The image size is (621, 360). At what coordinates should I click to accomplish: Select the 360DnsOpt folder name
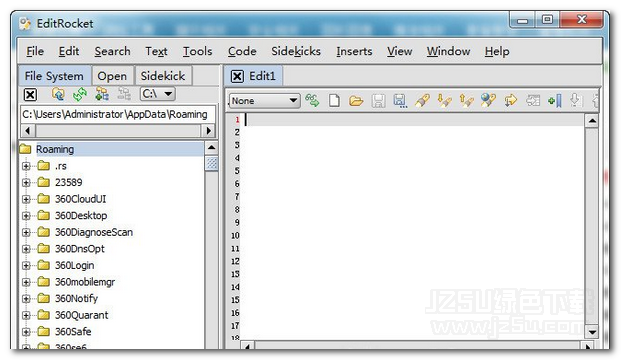[x=80, y=249]
